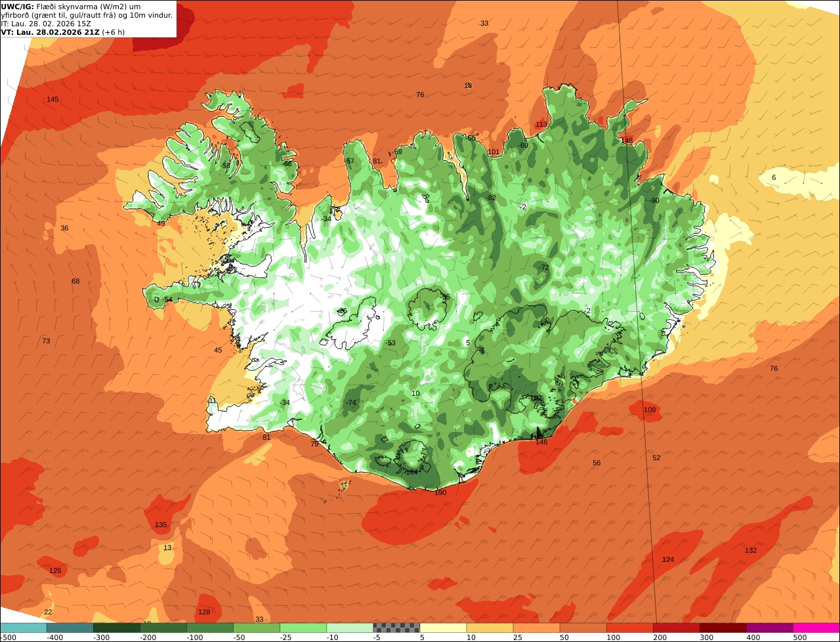The height and width of the screenshot is (642, 840).
Task: Select the darkest green -300 to -200 swatch
Action: (x=117, y=628)
